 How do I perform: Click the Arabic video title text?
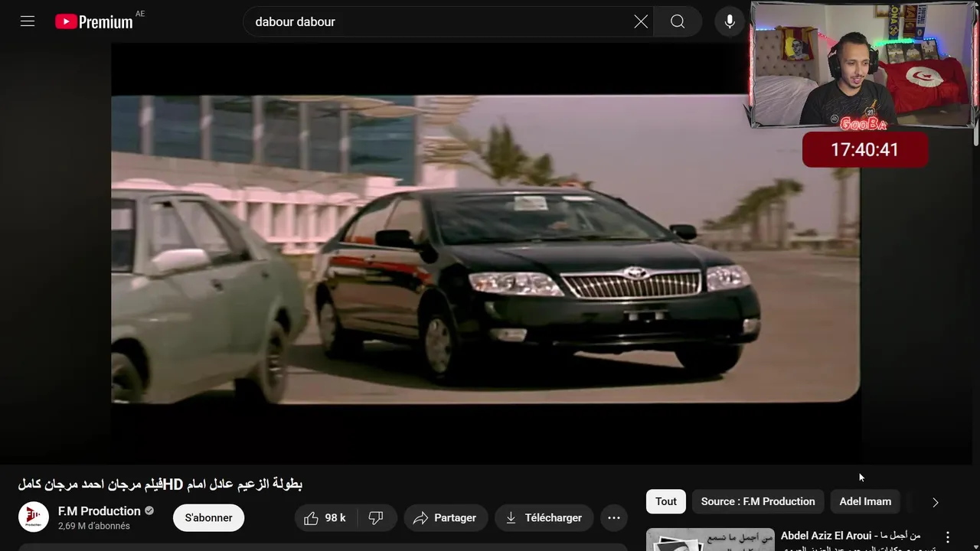pos(160,484)
